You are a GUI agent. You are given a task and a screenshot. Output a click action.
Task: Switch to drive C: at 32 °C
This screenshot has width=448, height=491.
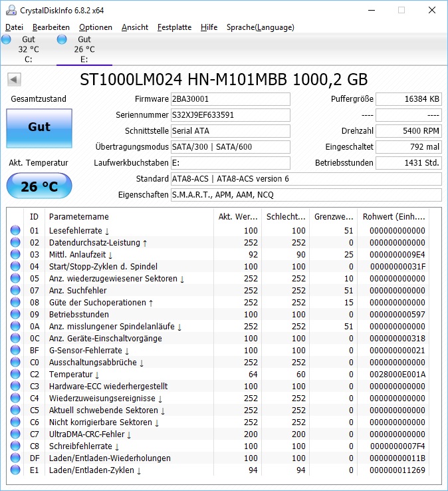[x=28, y=49]
